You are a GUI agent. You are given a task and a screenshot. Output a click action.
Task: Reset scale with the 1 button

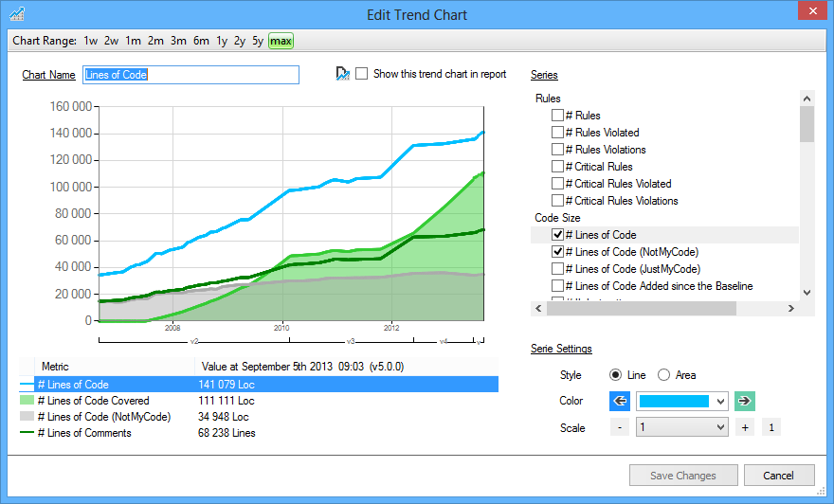click(x=771, y=428)
